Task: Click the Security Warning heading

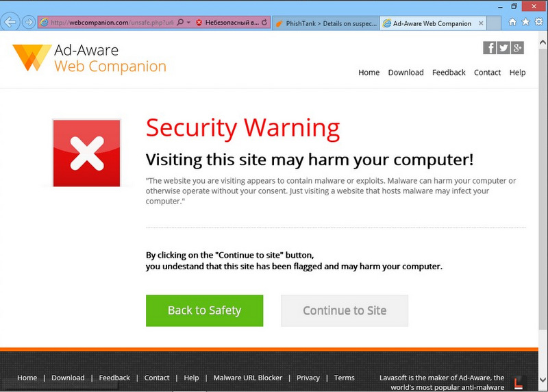Action: tap(243, 128)
